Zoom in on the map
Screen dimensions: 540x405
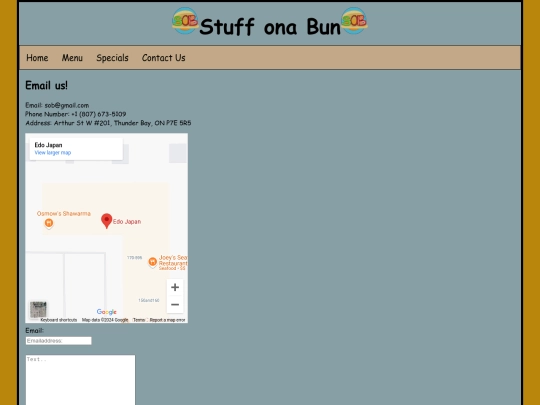point(175,287)
